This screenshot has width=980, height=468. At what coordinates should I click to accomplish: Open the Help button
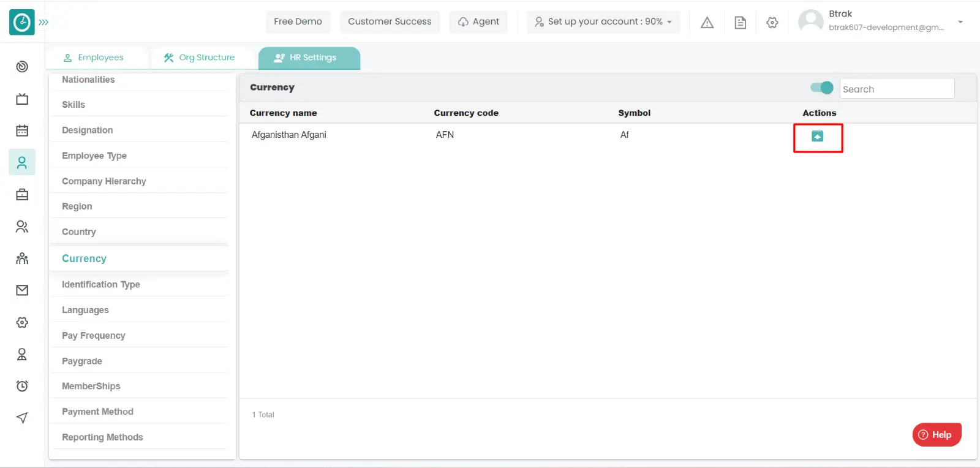[937, 434]
